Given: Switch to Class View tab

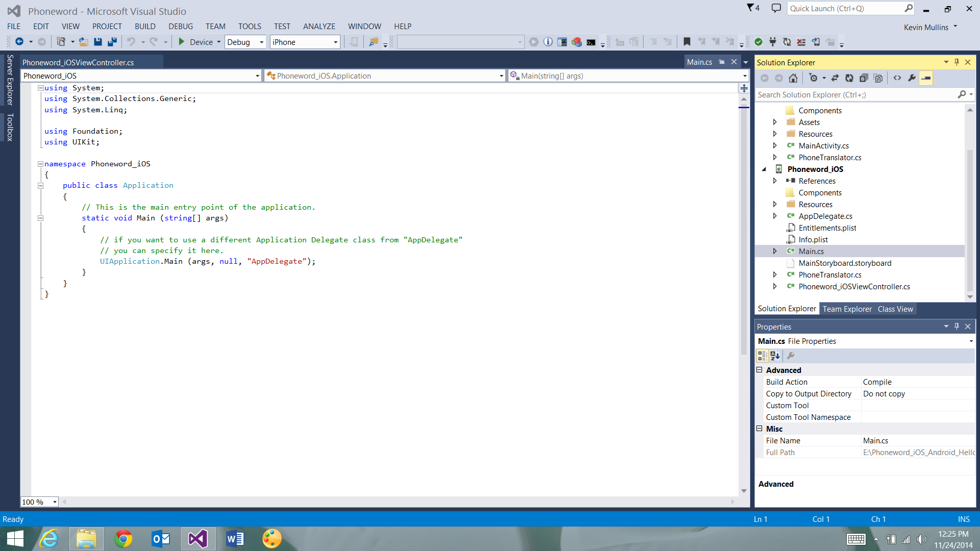Looking at the screenshot, I should [895, 308].
